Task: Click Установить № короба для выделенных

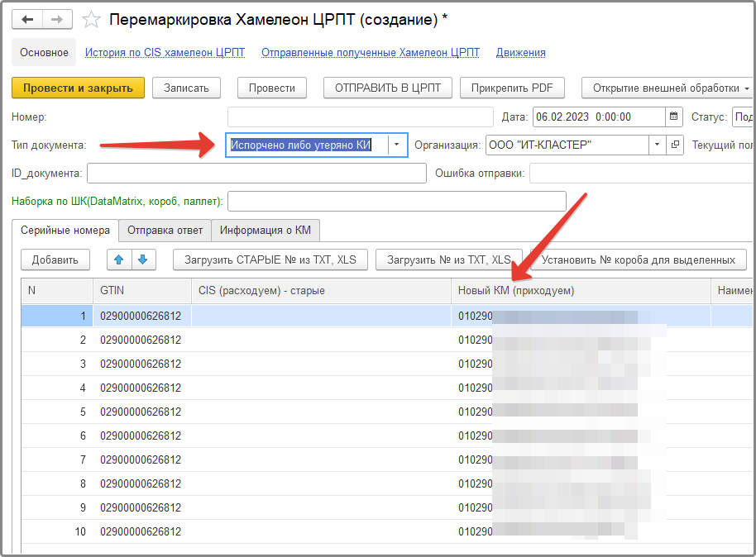Action: click(639, 259)
